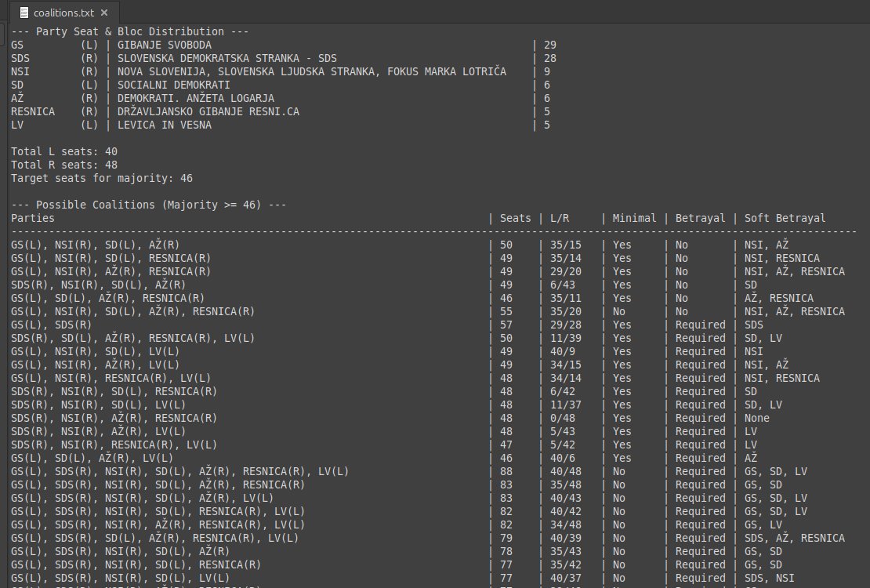This screenshot has width=870, height=588.
Task: Click the 'Seats' column header
Action: (x=516, y=218)
